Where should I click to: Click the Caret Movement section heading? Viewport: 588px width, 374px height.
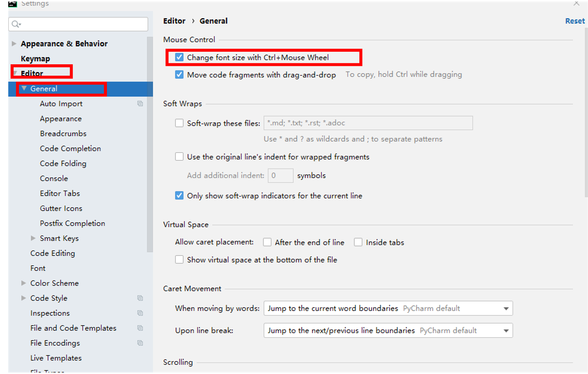tap(192, 288)
